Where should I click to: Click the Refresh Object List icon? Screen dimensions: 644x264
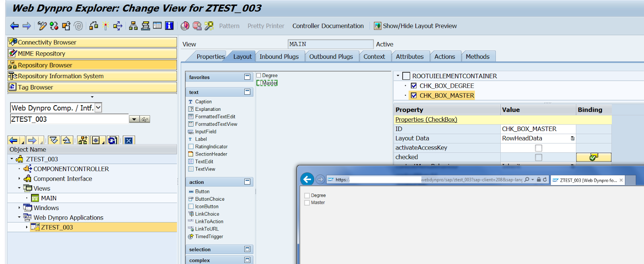coord(112,140)
